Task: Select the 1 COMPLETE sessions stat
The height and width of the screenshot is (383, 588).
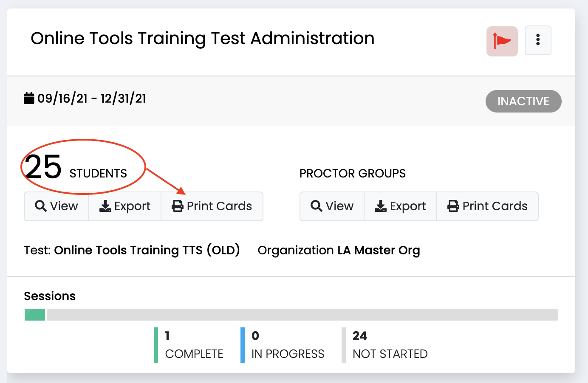Action: [194, 345]
